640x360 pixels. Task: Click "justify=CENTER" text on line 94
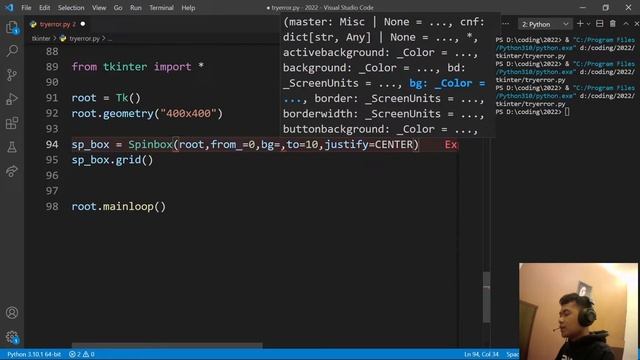click(369, 144)
